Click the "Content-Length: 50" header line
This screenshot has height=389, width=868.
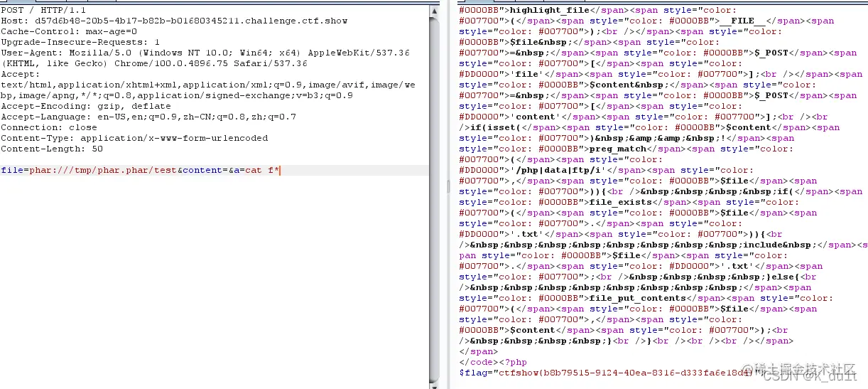[x=52, y=149]
